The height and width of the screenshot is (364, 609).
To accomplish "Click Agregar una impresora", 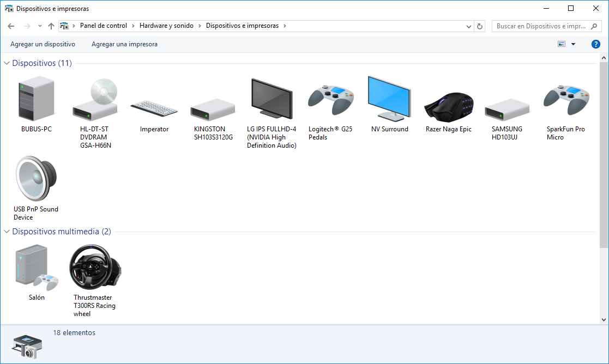I will pyautogui.click(x=125, y=44).
